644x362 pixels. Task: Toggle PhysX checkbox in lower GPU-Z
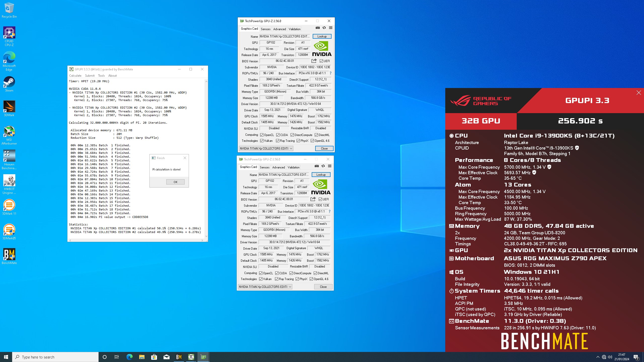point(297,279)
